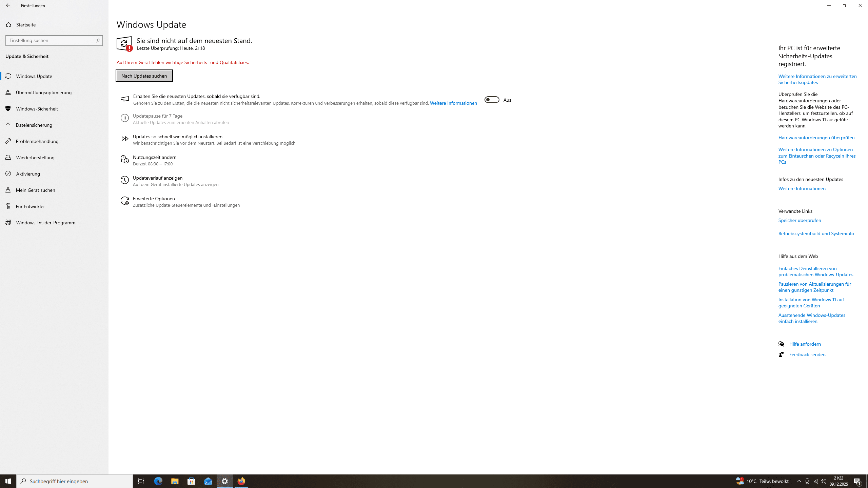Open the Hardwareanforderungen überprüfen link

coord(816,138)
